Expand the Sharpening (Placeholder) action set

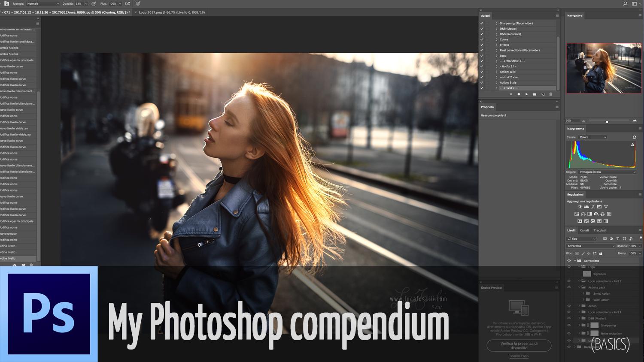tap(497, 23)
